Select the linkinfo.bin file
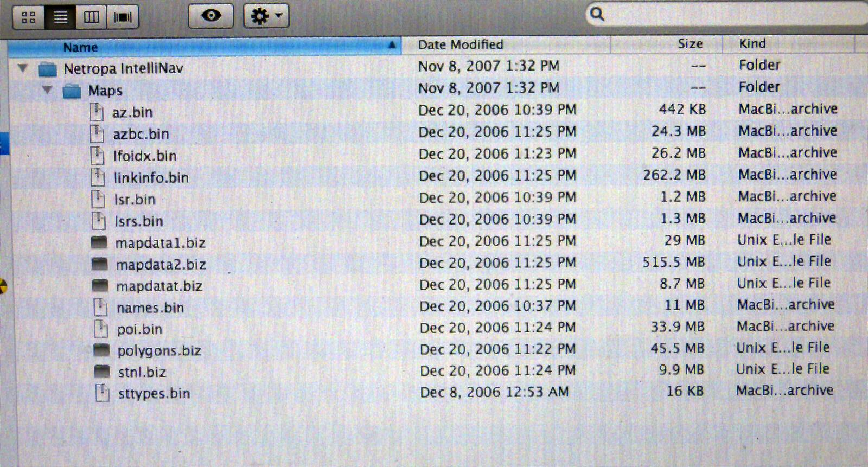Viewport: 868px width, 467px height. tap(151, 178)
